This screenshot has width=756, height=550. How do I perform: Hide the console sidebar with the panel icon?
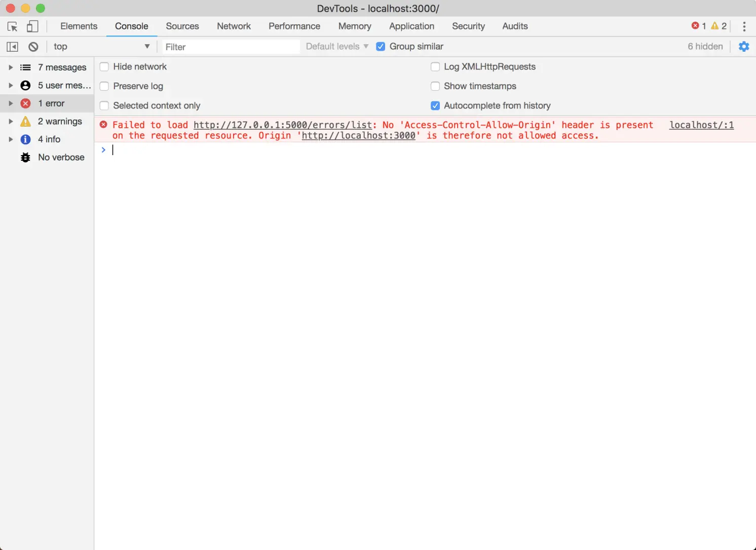[12, 47]
